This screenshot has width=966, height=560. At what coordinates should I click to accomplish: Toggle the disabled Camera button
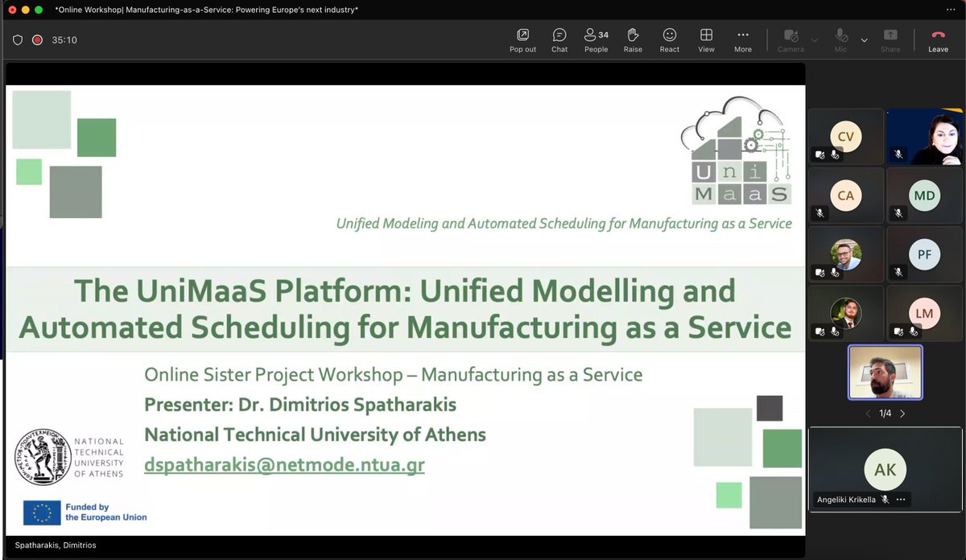[791, 40]
